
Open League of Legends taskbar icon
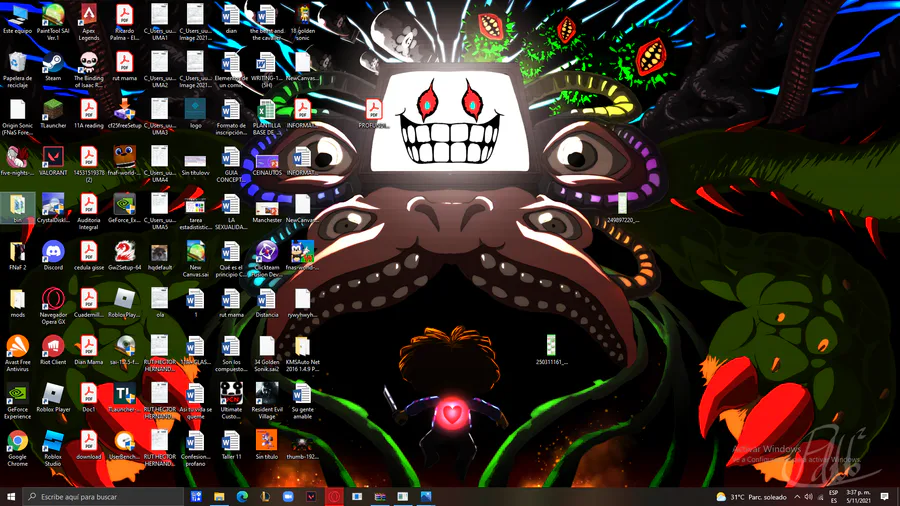(x=265, y=496)
